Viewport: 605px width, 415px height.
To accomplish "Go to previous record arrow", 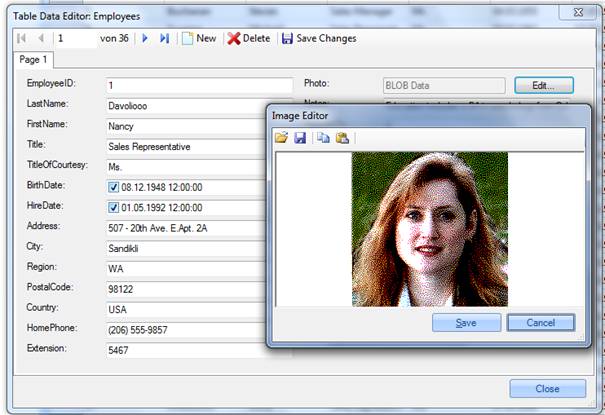I will (x=41, y=38).
